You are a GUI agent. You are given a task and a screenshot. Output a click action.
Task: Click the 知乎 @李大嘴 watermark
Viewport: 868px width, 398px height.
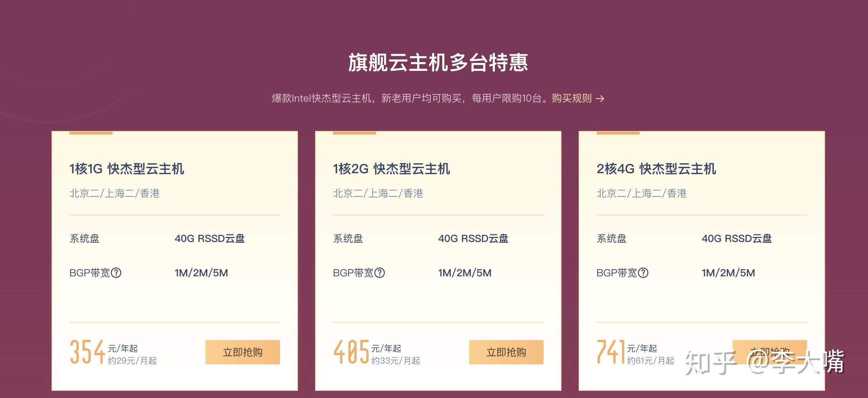(x=765, y=362)
